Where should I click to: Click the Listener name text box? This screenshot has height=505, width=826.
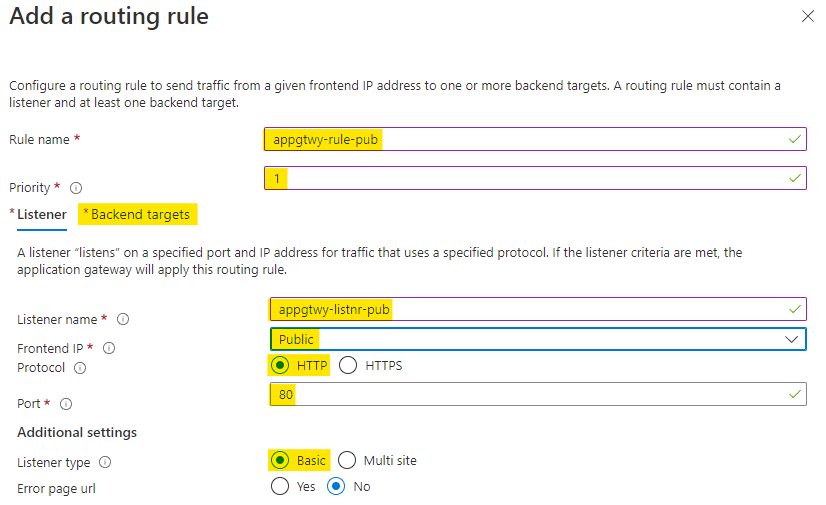click(537, 310)
